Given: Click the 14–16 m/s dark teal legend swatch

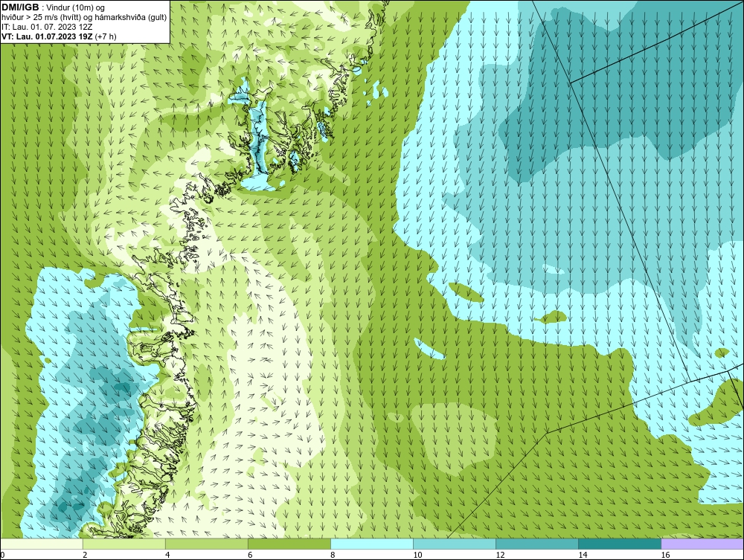Looking at the screenshot, I should tap(620, 544).
